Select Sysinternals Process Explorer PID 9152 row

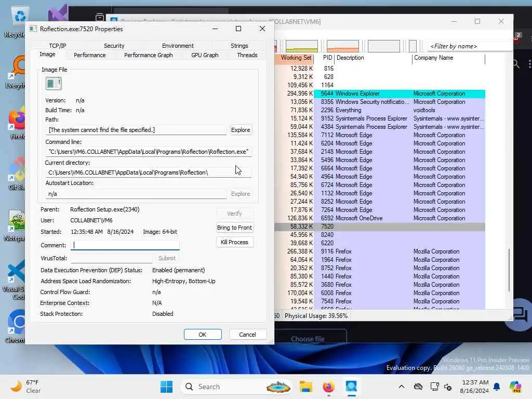coord(380,118)
